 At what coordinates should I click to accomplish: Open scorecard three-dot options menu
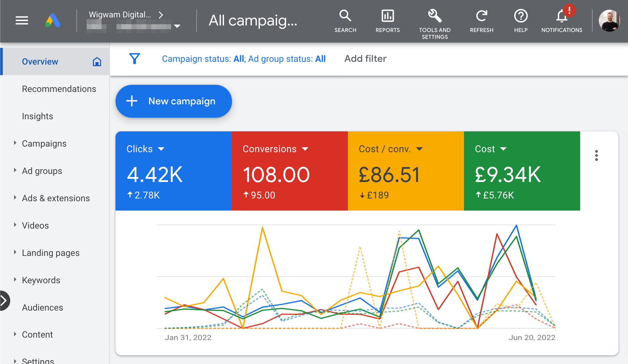coord(596,155)
